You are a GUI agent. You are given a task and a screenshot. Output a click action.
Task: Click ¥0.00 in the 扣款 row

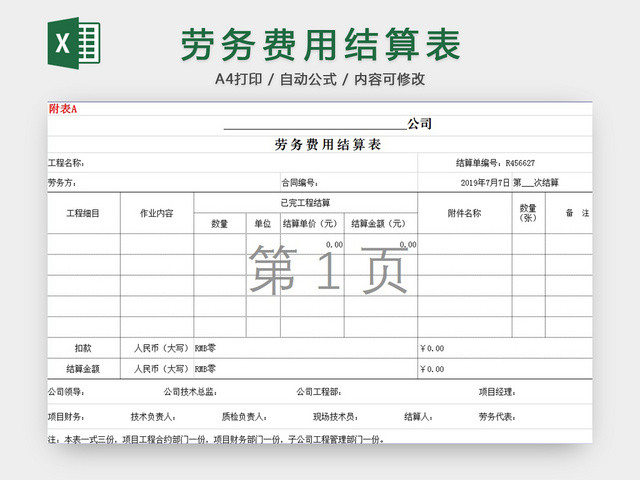coord(432,349)
